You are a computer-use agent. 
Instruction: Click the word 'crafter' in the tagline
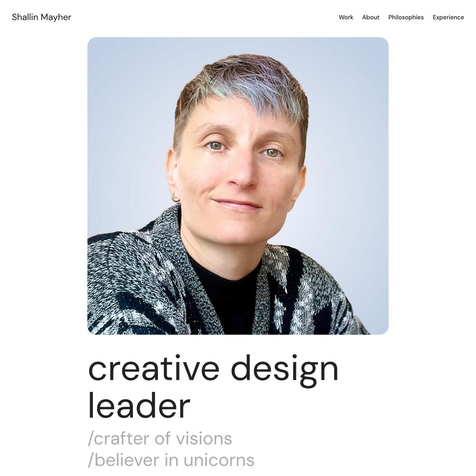pos(122,439)
